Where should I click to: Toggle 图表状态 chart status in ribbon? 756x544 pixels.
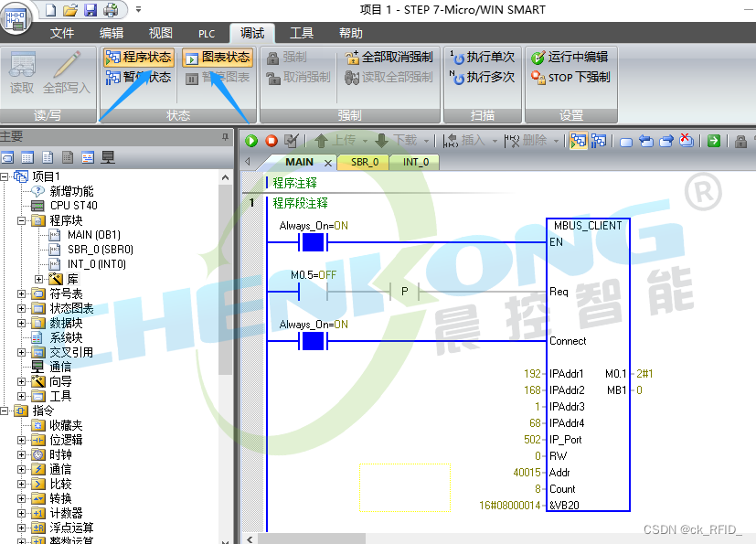click(x=218, y=58)
